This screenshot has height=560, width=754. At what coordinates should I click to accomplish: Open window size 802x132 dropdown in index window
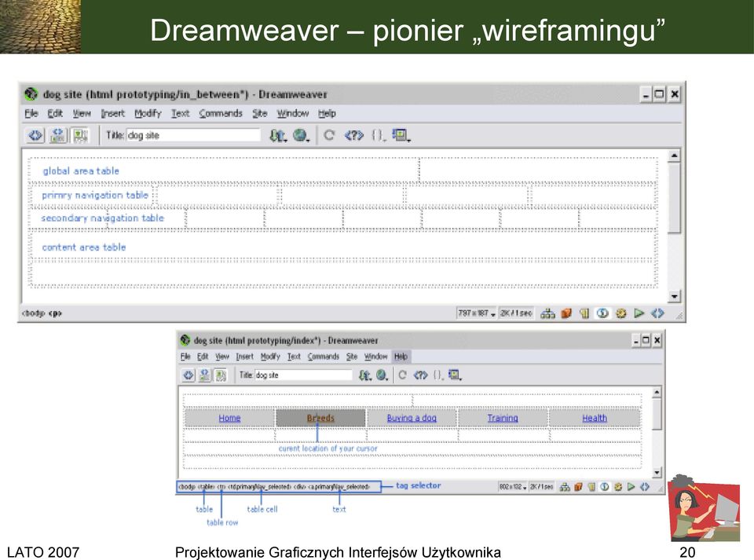pyautogui.click(x=513, y=487)
